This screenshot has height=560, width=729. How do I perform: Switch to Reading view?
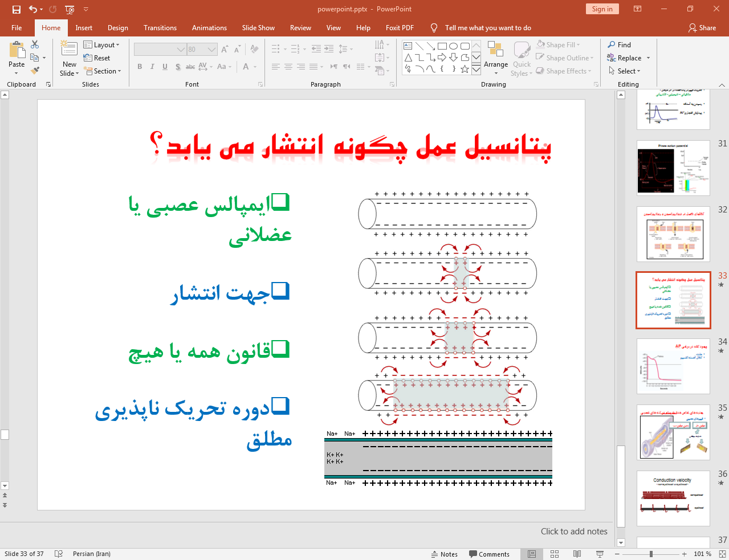(577, 554)
